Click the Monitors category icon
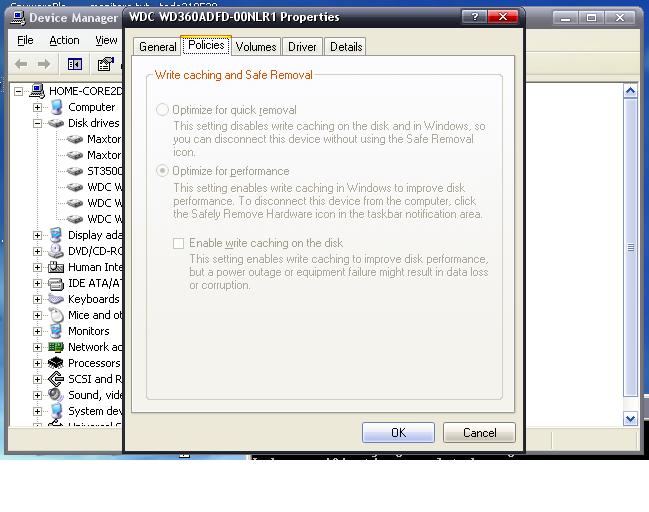Viewport: 649px width, 512px height. [x=56, y=331]
